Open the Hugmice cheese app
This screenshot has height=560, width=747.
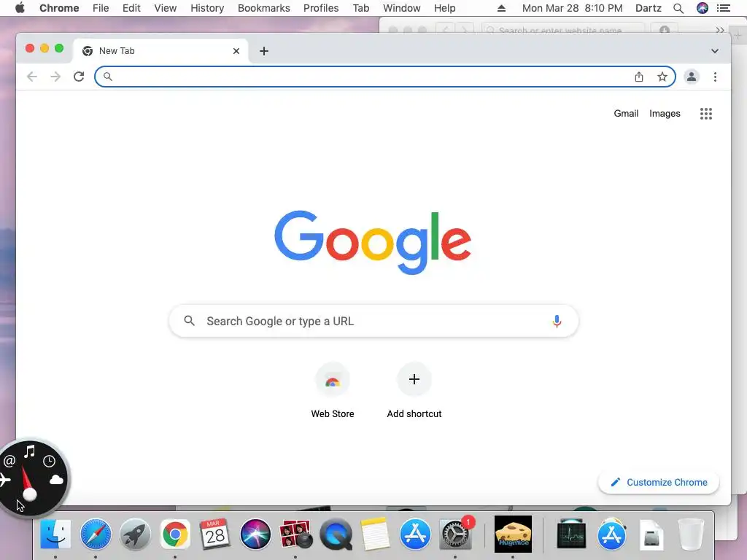(513, 534)
